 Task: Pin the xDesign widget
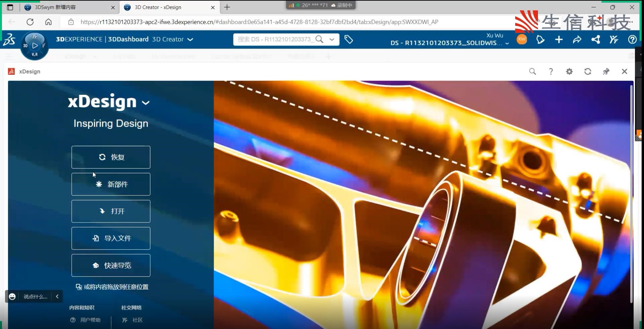[x=606, y=71]
